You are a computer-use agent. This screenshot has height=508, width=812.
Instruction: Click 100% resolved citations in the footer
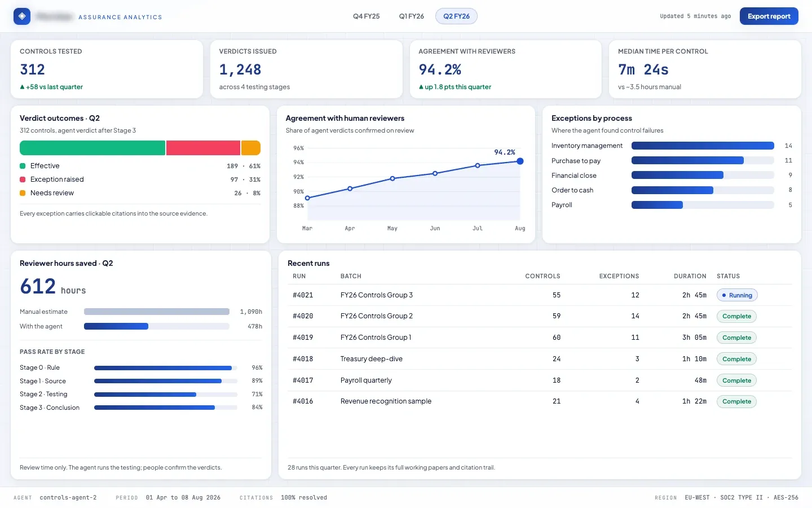click(x=304, y=498)
